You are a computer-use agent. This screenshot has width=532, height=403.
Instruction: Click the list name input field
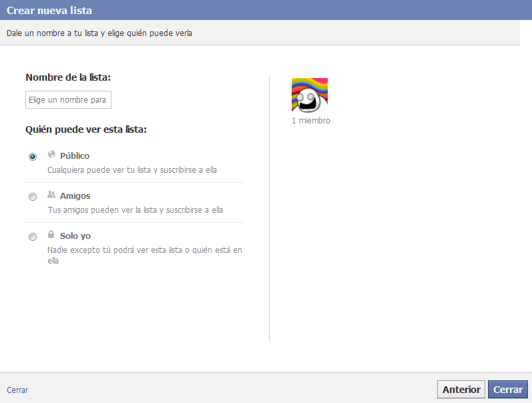click(x=68, y=99)
